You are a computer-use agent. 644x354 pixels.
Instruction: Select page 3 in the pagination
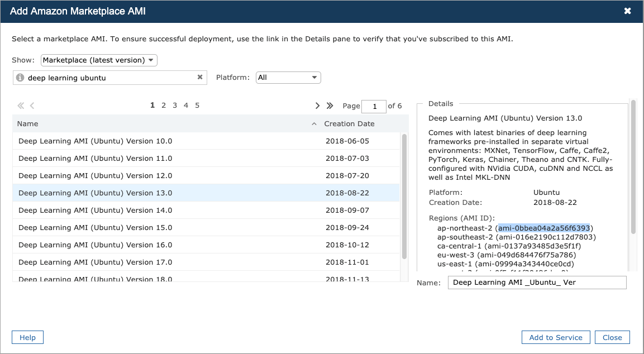coord(175,105)
